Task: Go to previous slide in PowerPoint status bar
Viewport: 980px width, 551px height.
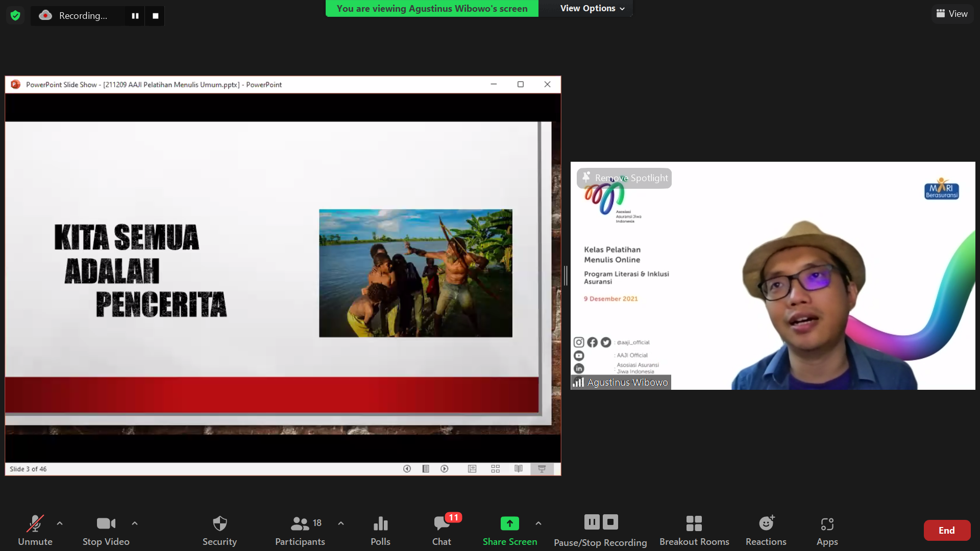Action: coord(407,469)
